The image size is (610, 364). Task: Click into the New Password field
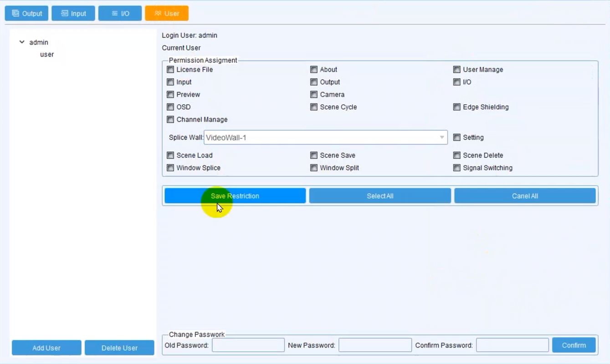(x=375, y=345)
